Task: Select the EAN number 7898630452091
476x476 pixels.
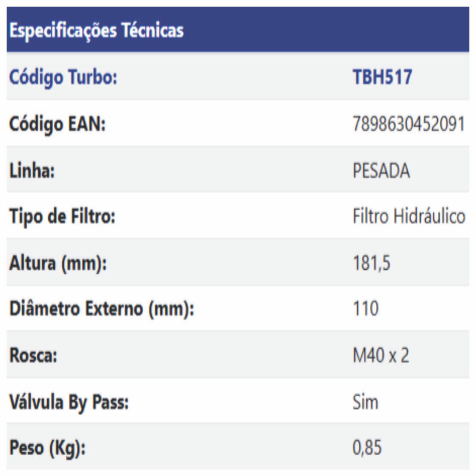Action: (409, 125)
